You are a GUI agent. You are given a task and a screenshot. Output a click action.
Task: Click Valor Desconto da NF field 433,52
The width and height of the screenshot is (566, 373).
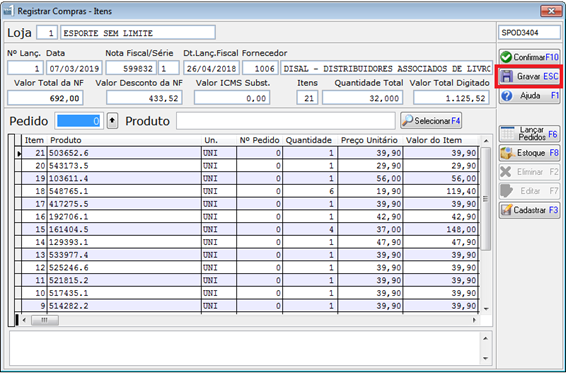tap(144, 98)
